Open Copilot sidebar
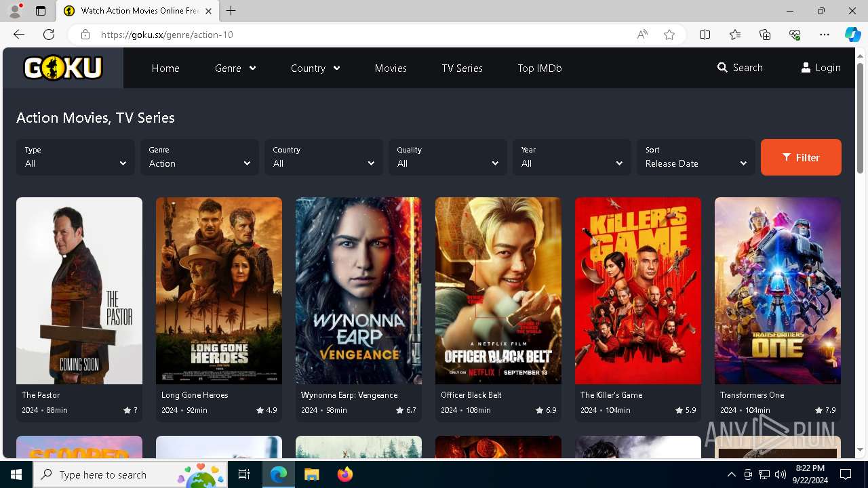The image size is (868, 488). 853,35
